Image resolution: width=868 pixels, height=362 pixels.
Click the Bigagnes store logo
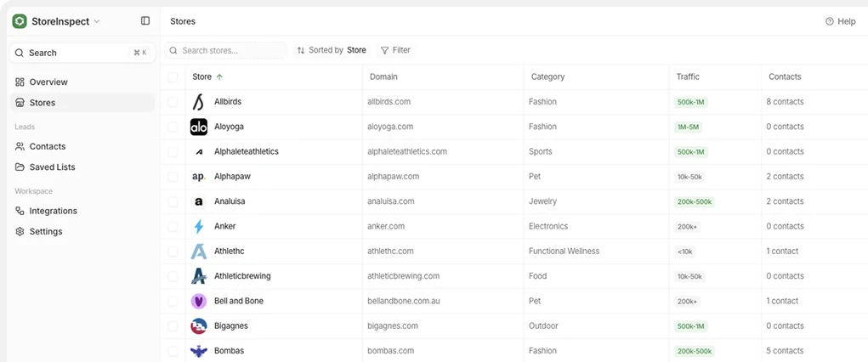coord(198,325)
